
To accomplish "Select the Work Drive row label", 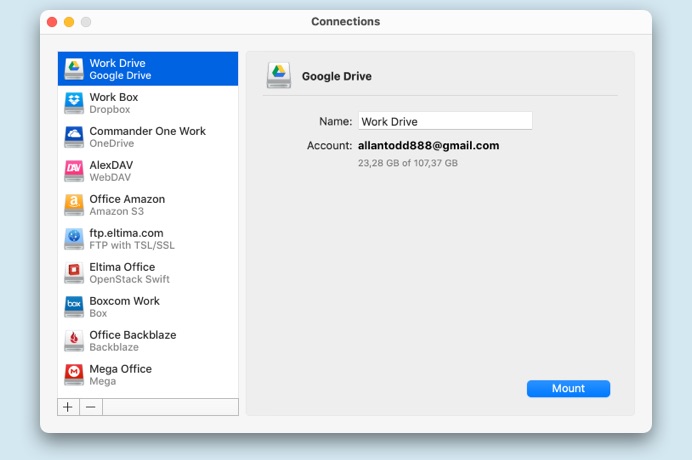I will pos(117,63).
